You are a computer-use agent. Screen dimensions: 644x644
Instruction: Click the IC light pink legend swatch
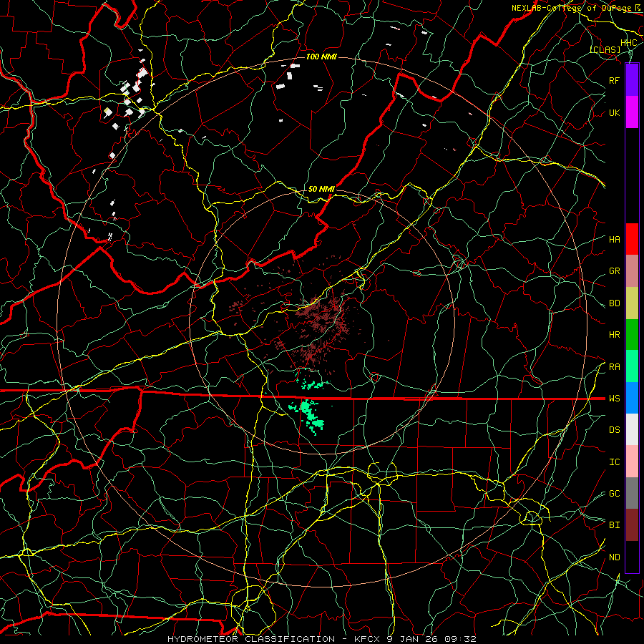[x=632, y=462]
